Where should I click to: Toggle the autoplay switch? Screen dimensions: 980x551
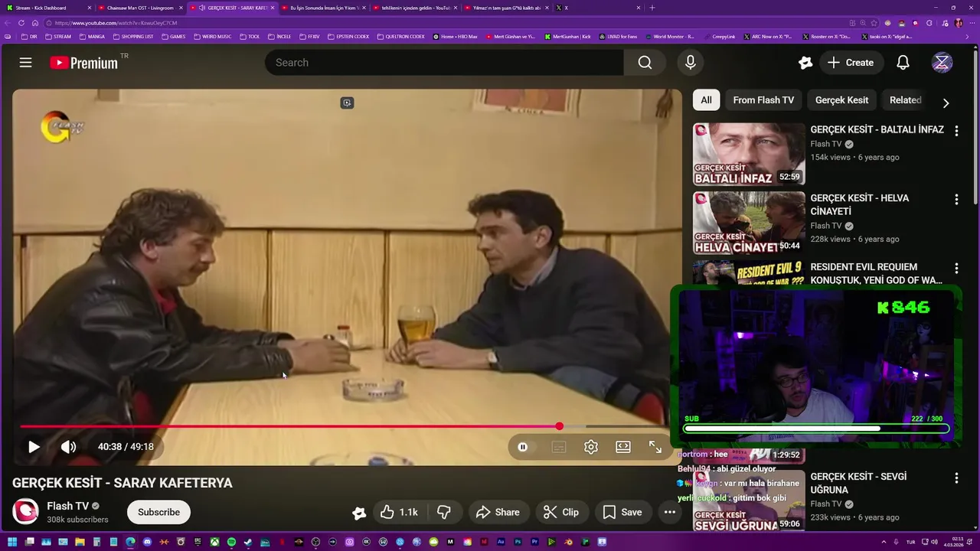pos(523,447)
